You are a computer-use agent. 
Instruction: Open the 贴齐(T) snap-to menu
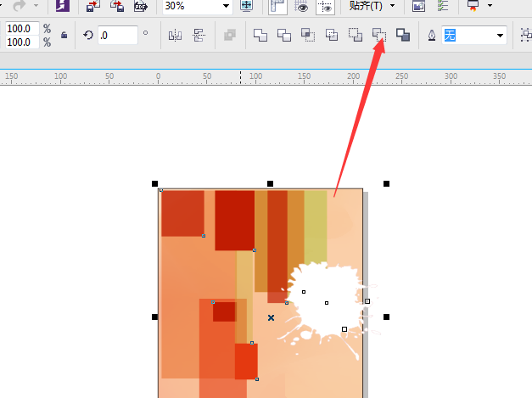(366, 5)
